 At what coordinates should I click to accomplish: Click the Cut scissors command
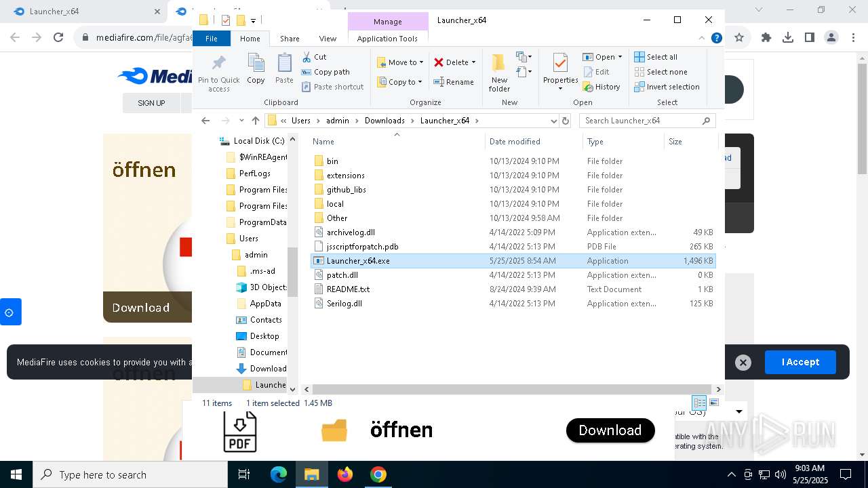pos(314,57)
